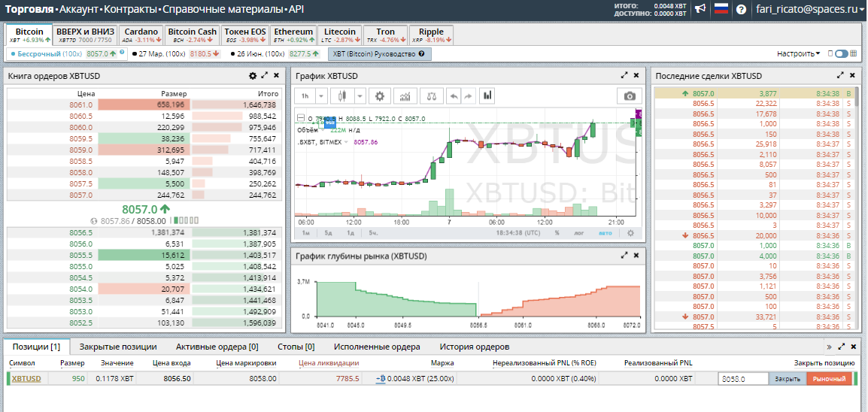Open the chart style dropdown arrow
Image resolution: width=868 pixels, height=412 pixels.
point(360,95)
